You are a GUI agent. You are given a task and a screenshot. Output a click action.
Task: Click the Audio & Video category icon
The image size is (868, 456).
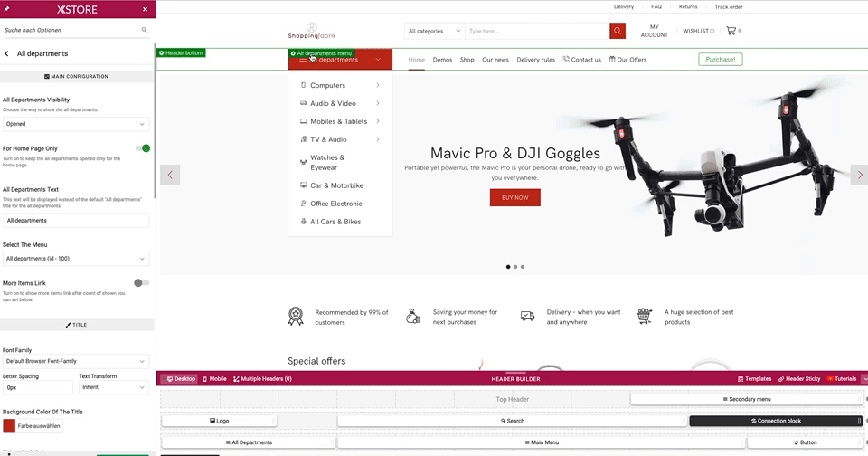coord(304,103)
